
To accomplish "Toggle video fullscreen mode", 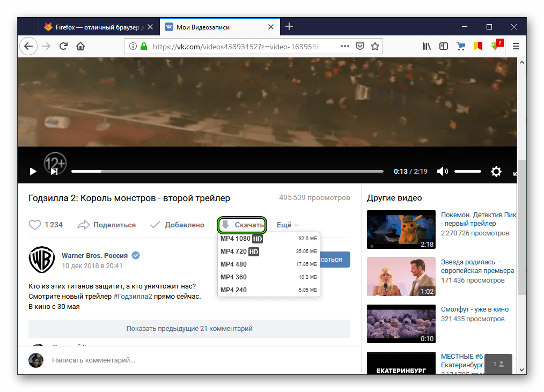I will (514, 173).
